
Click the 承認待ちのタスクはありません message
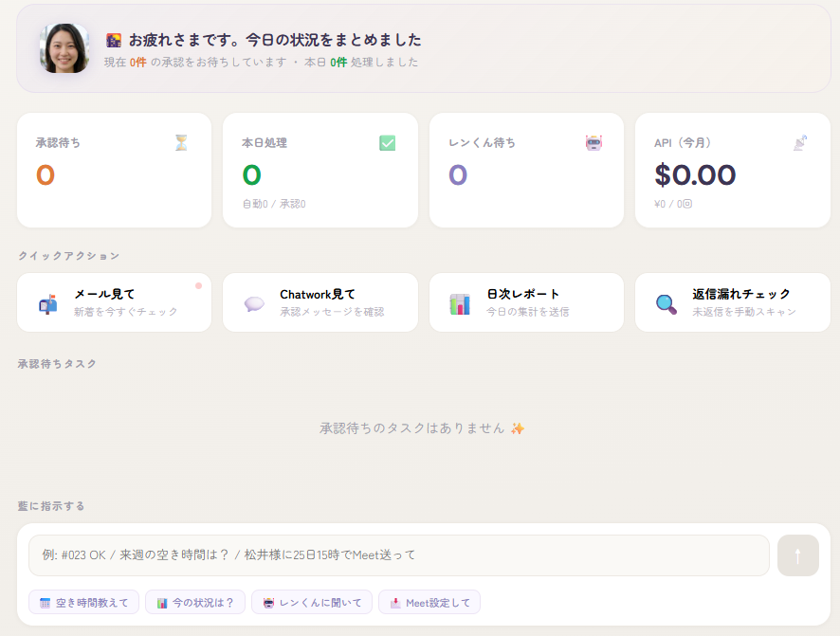point(412,428)
